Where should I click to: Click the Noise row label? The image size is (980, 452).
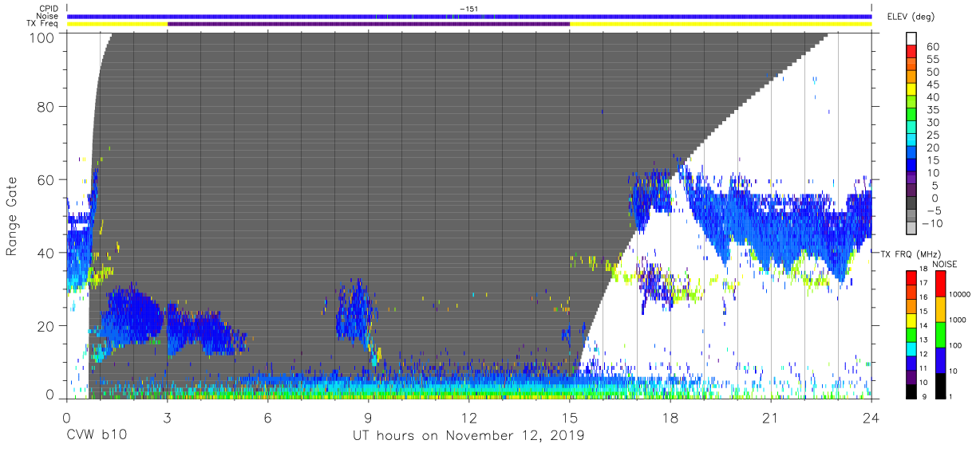pos(45,16)
